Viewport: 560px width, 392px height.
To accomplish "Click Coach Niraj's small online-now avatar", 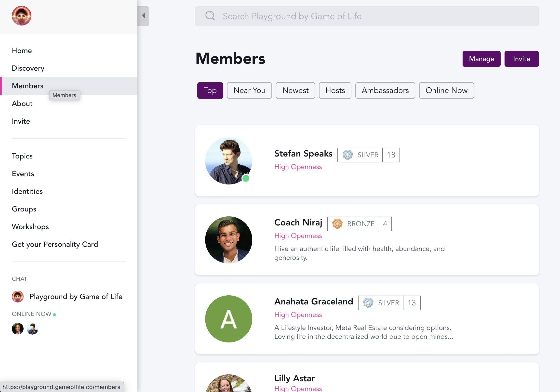I will pyautogui.click(x=18, y=329).
